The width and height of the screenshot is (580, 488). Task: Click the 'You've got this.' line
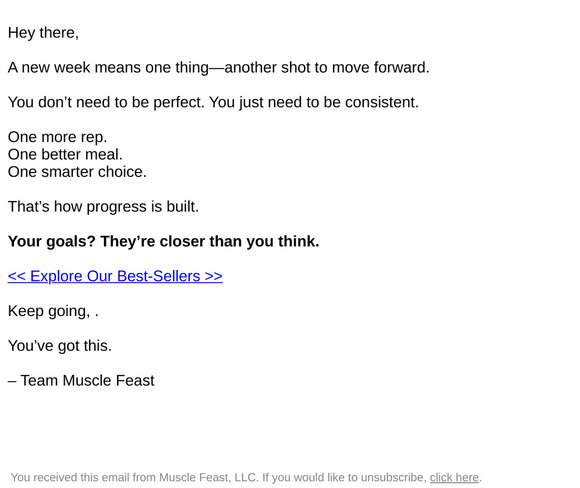60,346
